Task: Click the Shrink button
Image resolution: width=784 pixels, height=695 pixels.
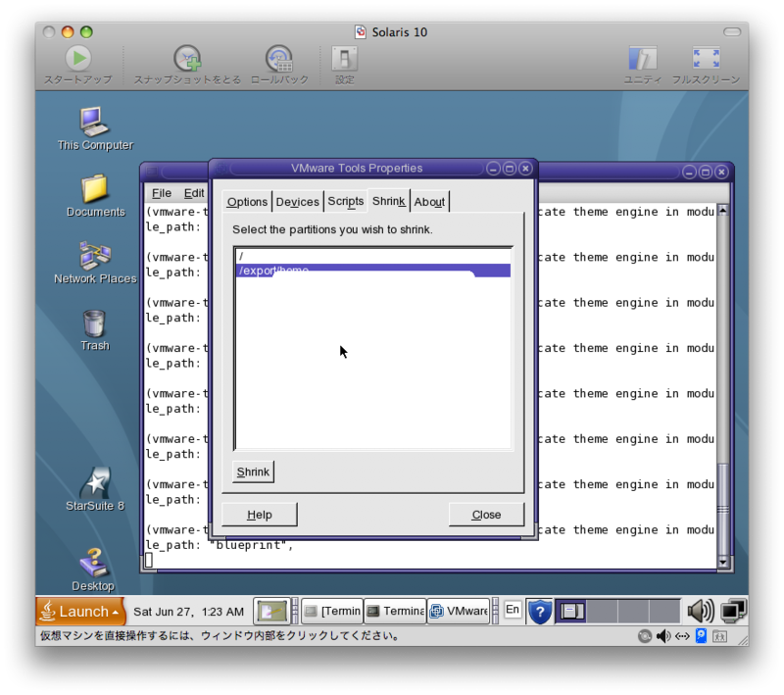Action: (253, 472)
